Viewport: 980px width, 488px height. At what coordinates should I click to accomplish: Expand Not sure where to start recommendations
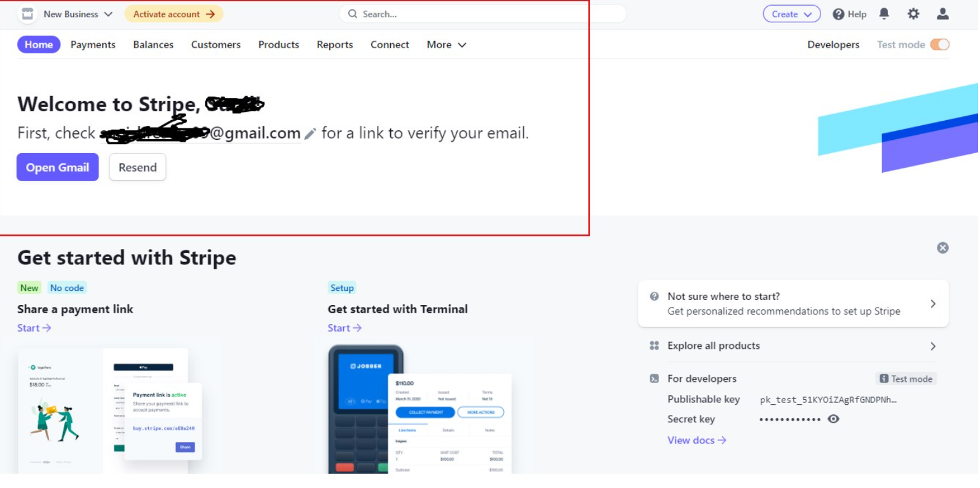(x=932, y=303)
